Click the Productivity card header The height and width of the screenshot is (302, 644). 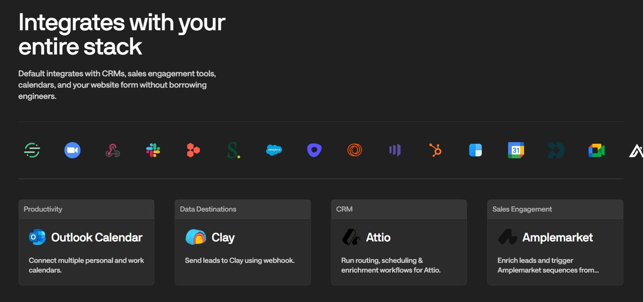pos(86,209)
